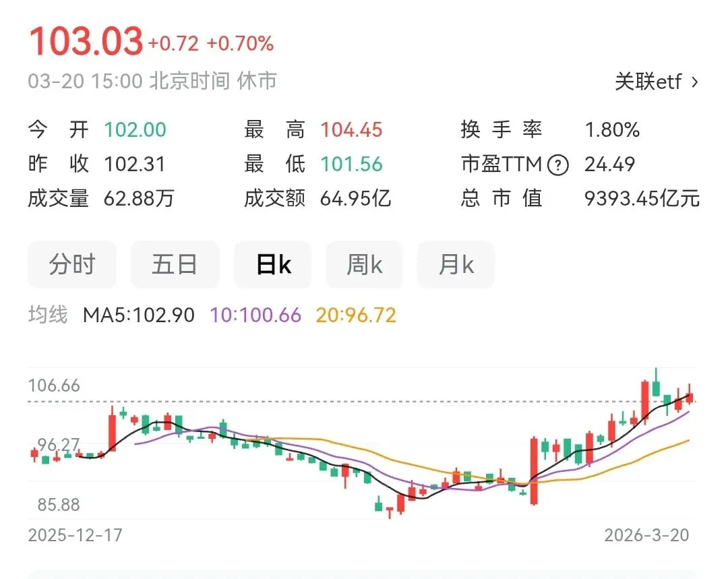Image resolution: width=728 pixels, height=579 pixels.
Task: Tap the last candlestick on 2026-3-20
Action: (690, 395)
